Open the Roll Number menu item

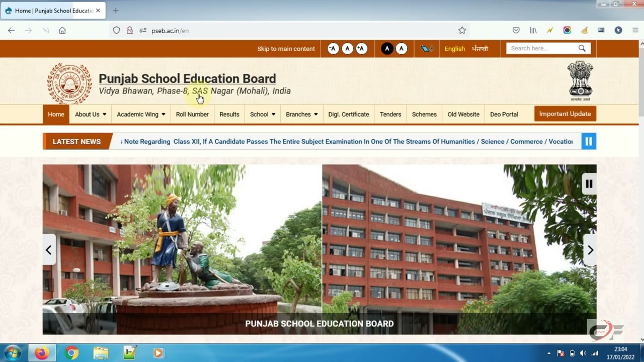tap(192, 114)
